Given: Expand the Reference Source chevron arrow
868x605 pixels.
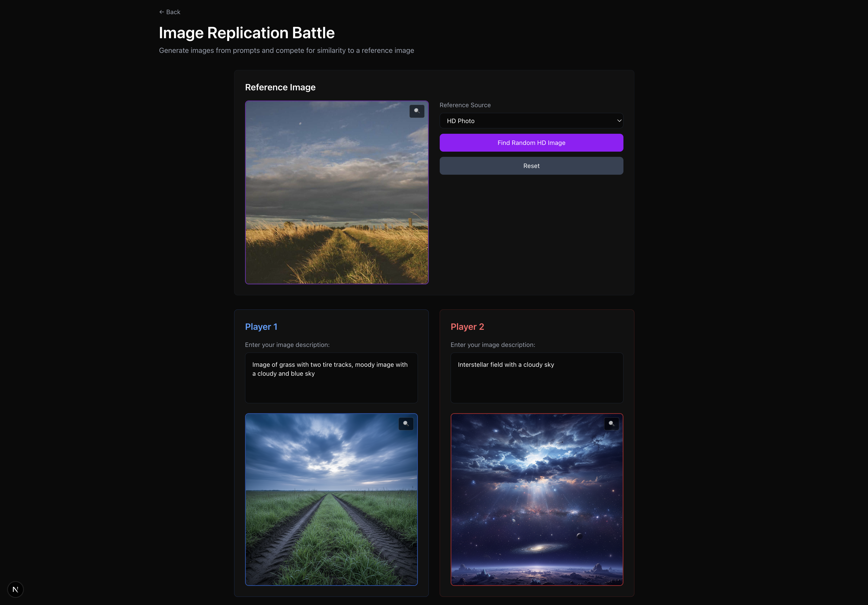Looking at the screenshot, I should (x=619, y=121).
